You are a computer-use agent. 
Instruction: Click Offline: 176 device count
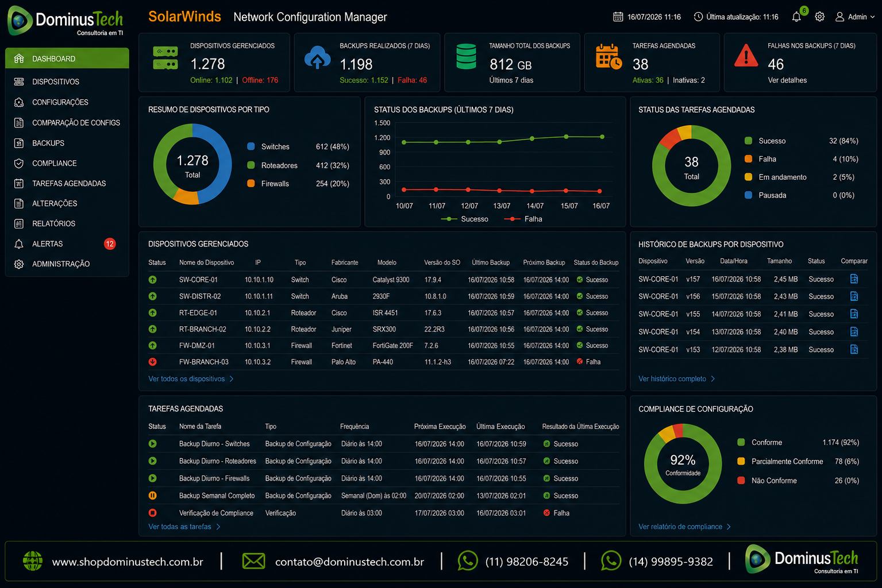[260, 80]
